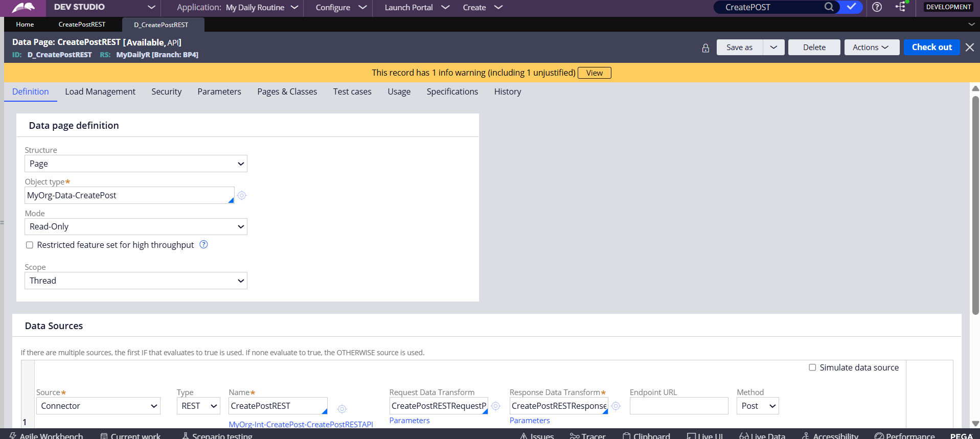
Task: Open the Usage tab
Action: pyautogui.click(x=399, y=91)
